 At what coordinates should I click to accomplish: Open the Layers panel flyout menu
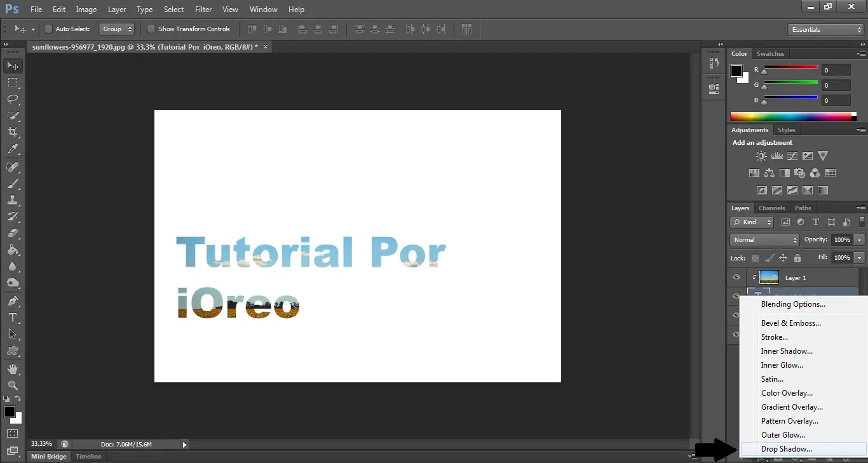coord(861,208)
